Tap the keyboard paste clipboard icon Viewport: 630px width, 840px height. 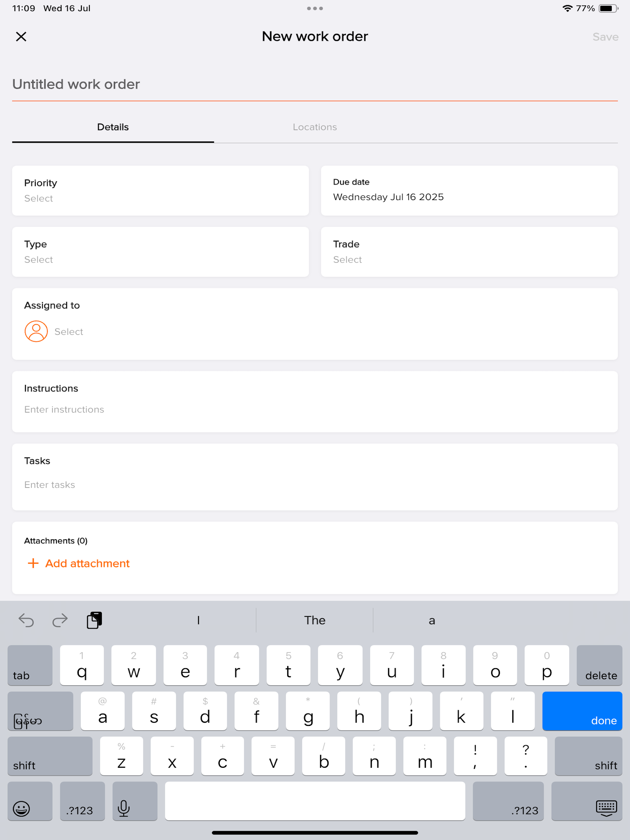(94, 620)
